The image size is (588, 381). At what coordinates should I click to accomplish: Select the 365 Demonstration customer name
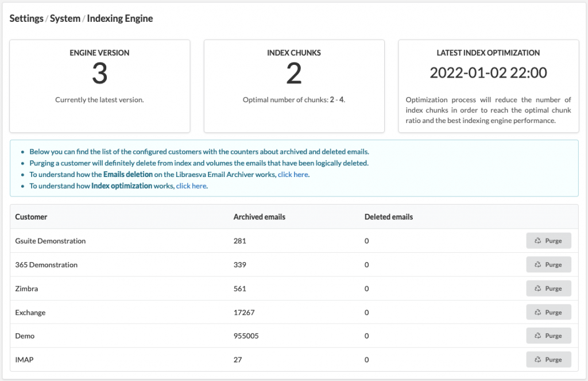(x=46, y=265)
